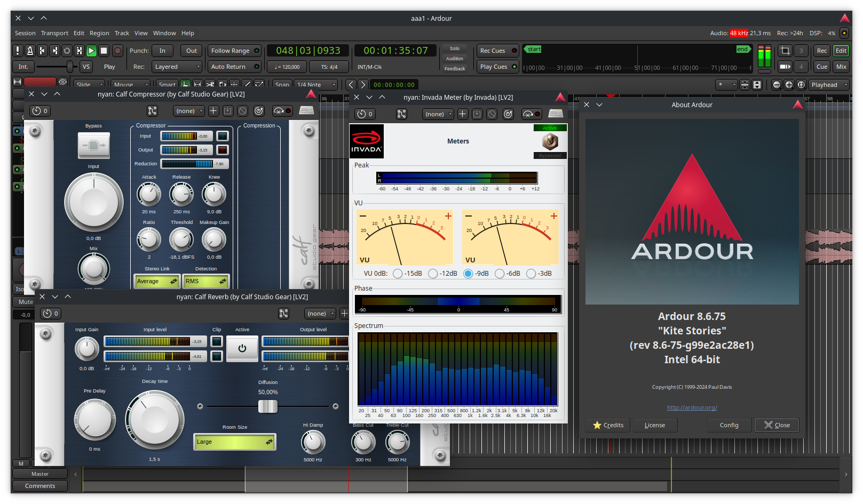
Task: Click the MIDI panic exclamation button
Action: tap(18, 51)
